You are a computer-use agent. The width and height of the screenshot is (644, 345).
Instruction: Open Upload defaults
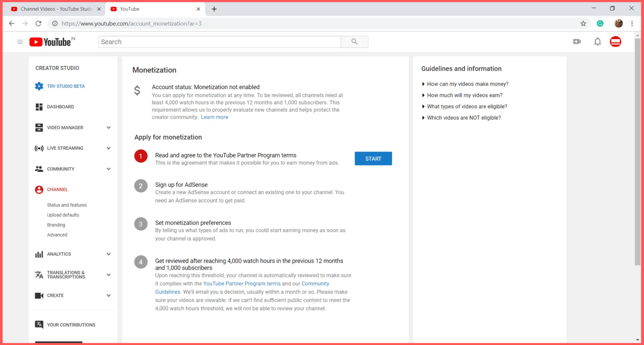[63, 215]
